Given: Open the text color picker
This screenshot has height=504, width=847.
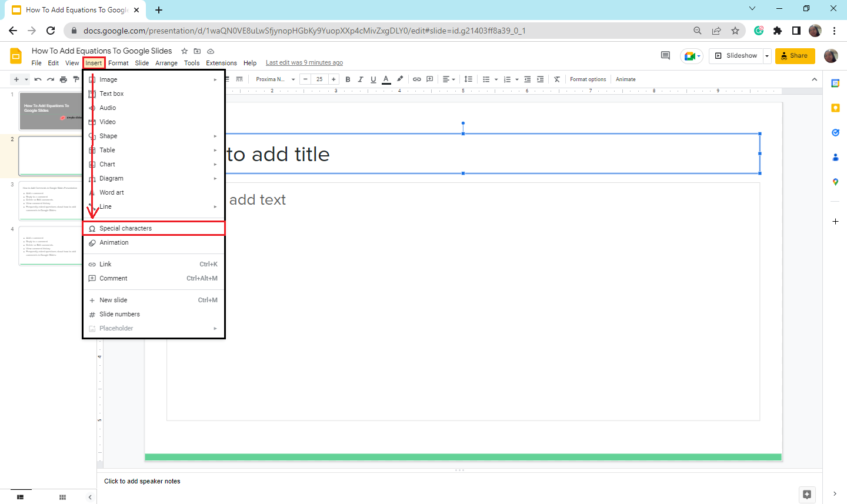Looking at the screenshot, I should [x=386, y=79].
